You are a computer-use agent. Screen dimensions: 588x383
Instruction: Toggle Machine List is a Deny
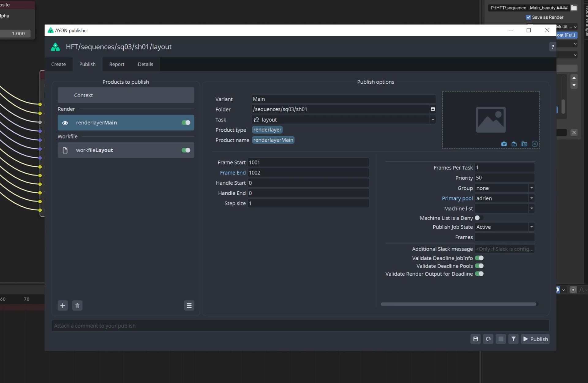click(x=479, y=218)
